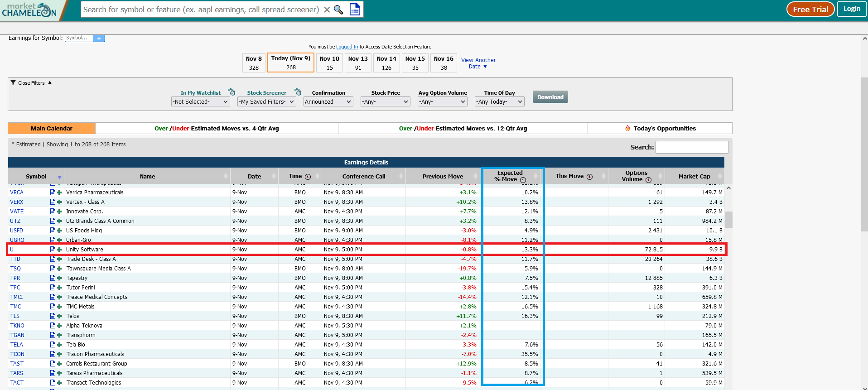
Task: Open the Stock Price dropdown
Action: tap(386, 102)
